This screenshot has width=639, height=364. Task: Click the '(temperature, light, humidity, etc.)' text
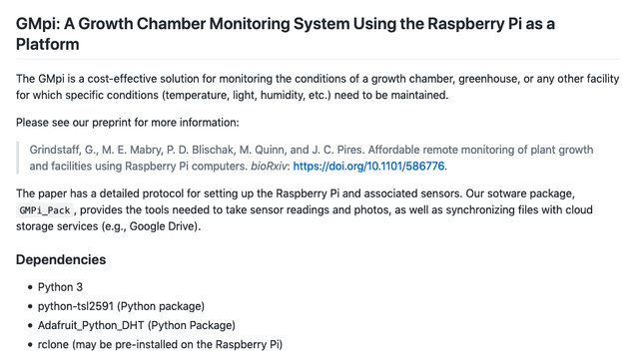[x=247, y=96]
